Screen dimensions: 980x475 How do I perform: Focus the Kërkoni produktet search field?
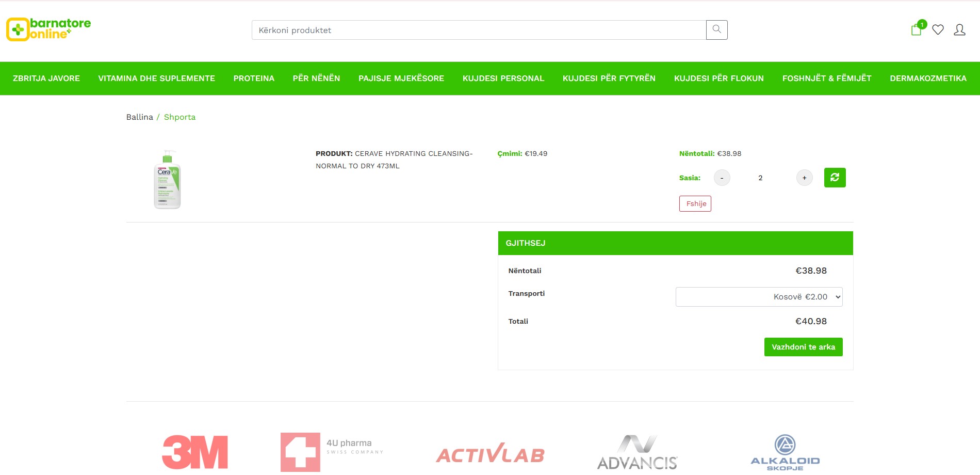479,30
